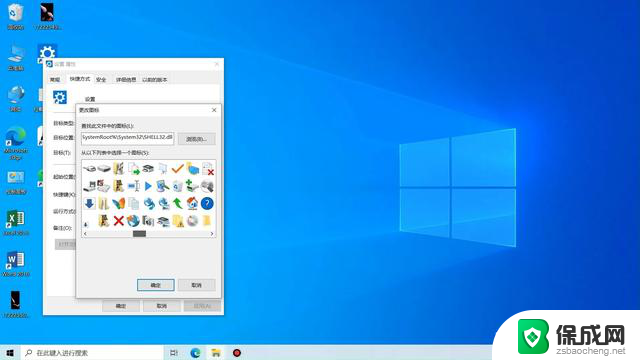This screenshot has height=360, width=640.
Task: Pick the drive with green plus icon
Action: point(192,186)
